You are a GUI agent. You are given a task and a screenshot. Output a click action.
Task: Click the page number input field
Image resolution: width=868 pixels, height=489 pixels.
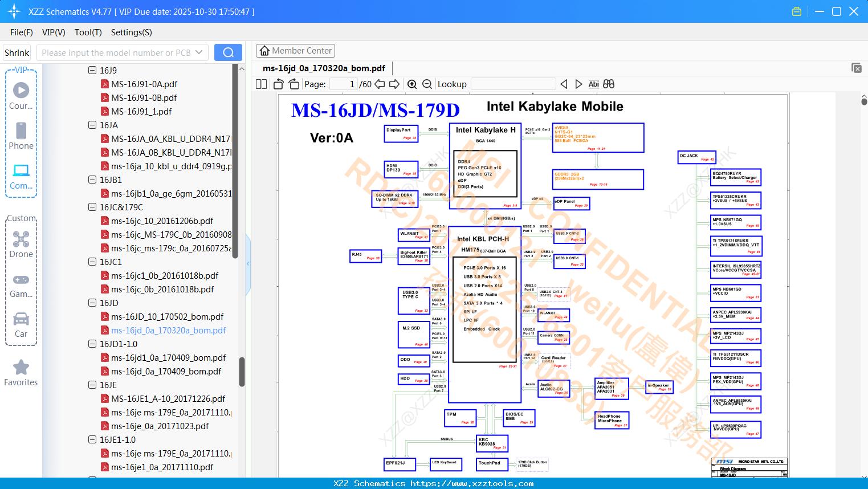click(x=344, y=84)
